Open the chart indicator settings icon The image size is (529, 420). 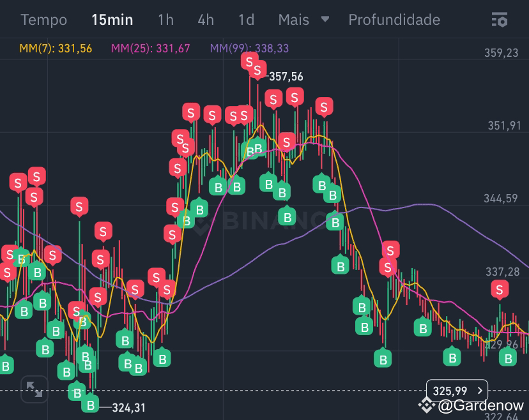click(500, 20)
